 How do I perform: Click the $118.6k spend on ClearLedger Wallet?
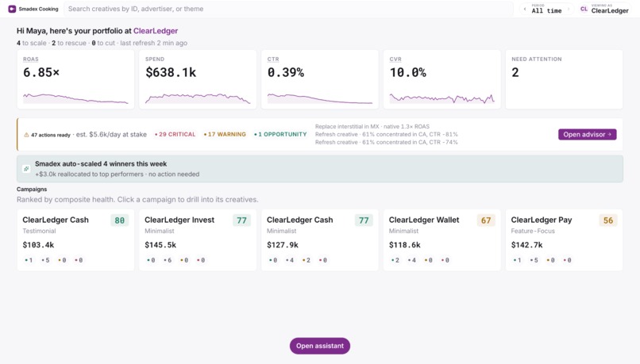pos(404,245)
